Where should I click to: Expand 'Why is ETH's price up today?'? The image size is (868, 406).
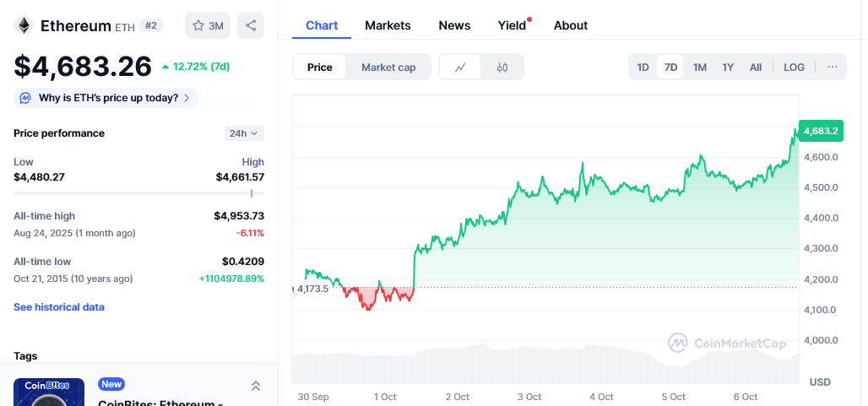[108, 98]
